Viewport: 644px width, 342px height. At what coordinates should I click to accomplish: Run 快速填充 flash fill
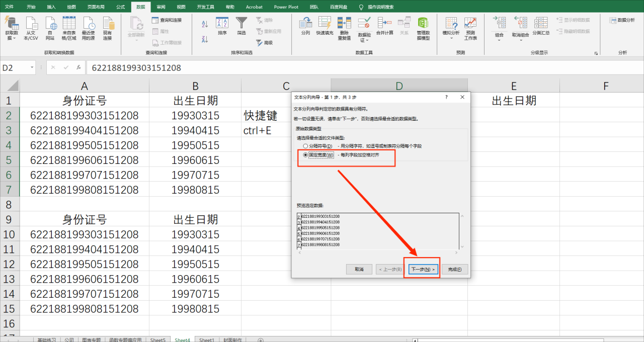pos(325,26)
